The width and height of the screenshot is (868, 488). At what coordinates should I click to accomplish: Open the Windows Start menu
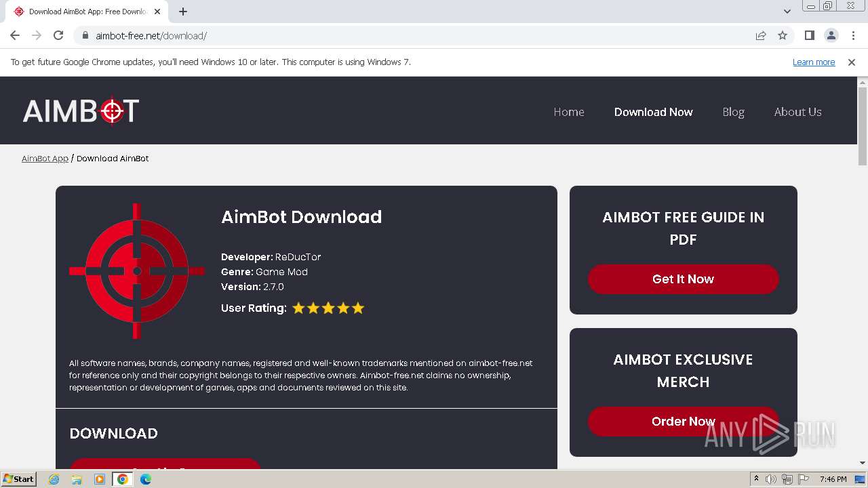pyautogui.click(x=18, y=479)
